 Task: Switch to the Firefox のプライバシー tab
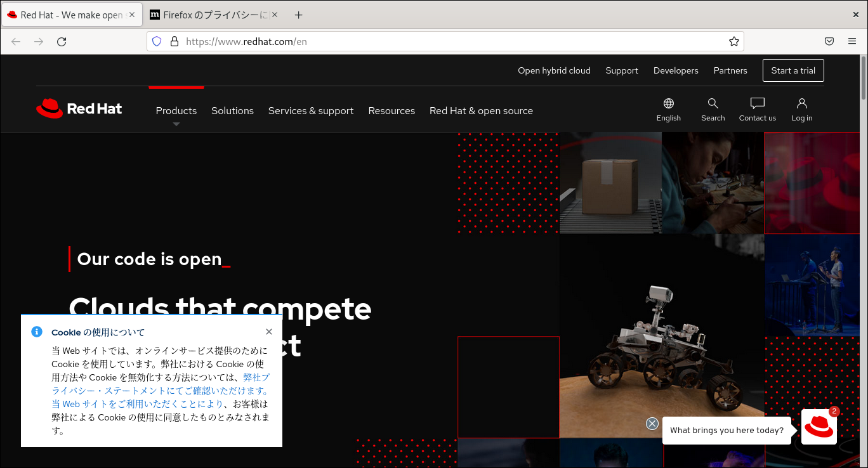pyautogui.click(x=215, y=15)
